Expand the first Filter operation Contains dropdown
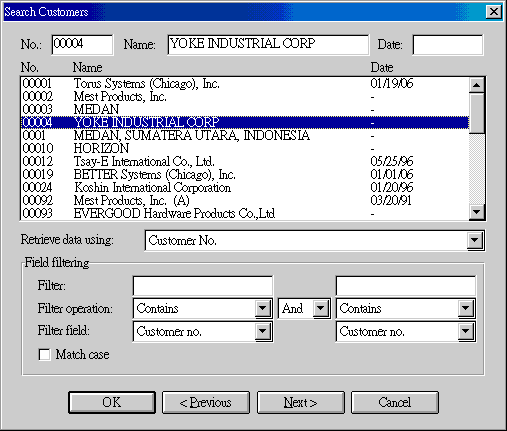 (x=262, y=308)
